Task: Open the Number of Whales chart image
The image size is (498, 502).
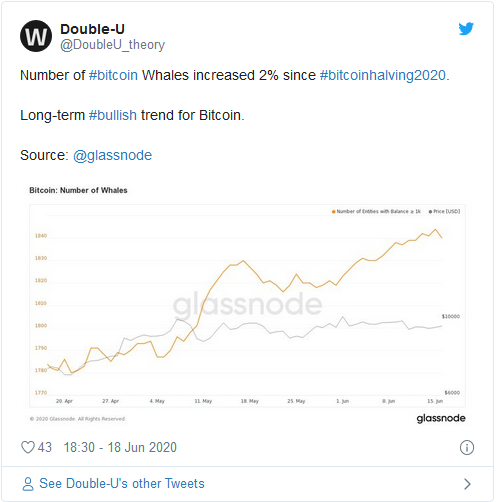Action: (247, 305)
